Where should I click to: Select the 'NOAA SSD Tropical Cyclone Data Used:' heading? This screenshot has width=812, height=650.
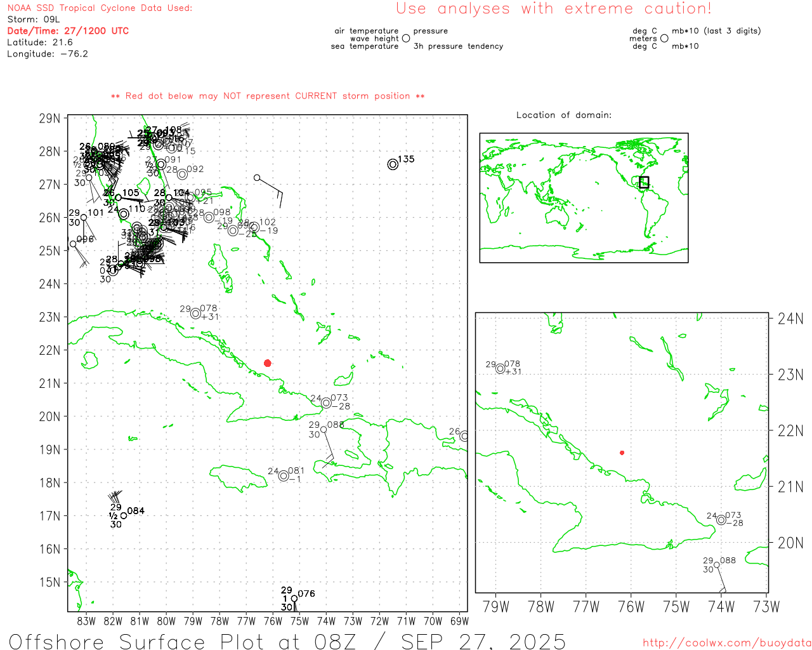pyautogui.click(x=100, y=8)
